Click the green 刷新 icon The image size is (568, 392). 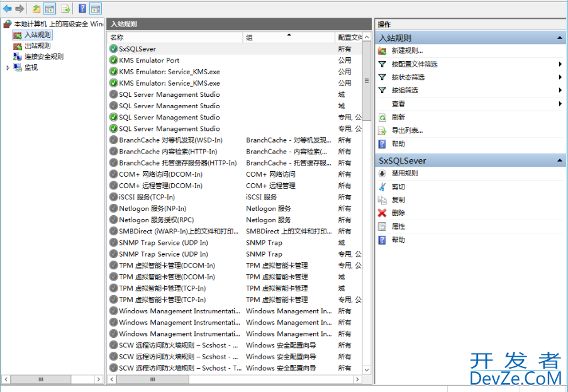coord(382,118)
